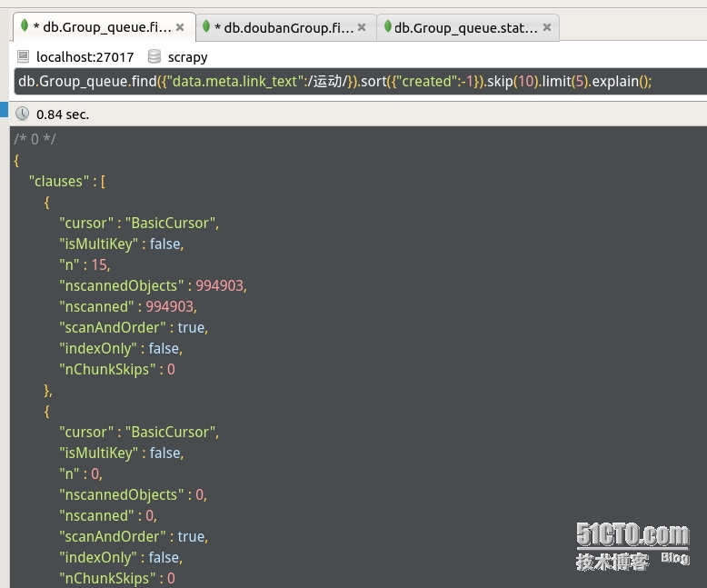This screenshot has width=707, height=588.
Task: Open the db.doubanGroup.fi... tab
Action: pyautogui.click(x=286, y=28)
